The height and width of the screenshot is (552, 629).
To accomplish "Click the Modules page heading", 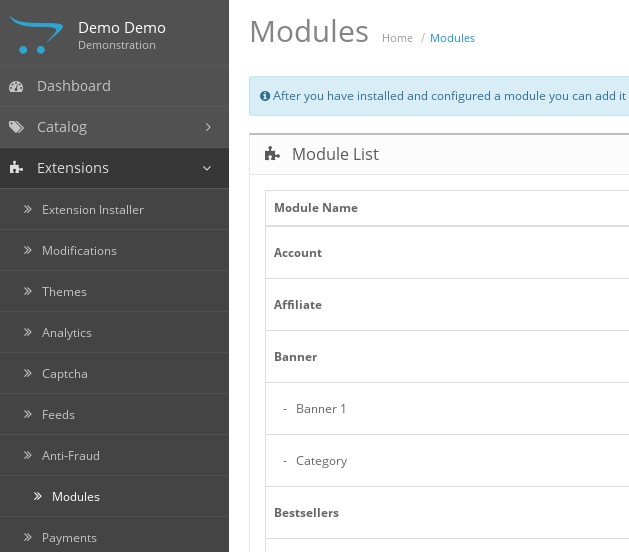I will 309,31.
